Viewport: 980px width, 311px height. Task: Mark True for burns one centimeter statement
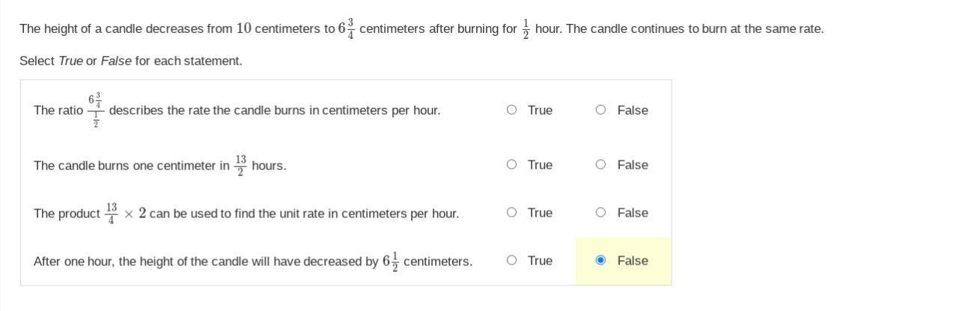511,165
